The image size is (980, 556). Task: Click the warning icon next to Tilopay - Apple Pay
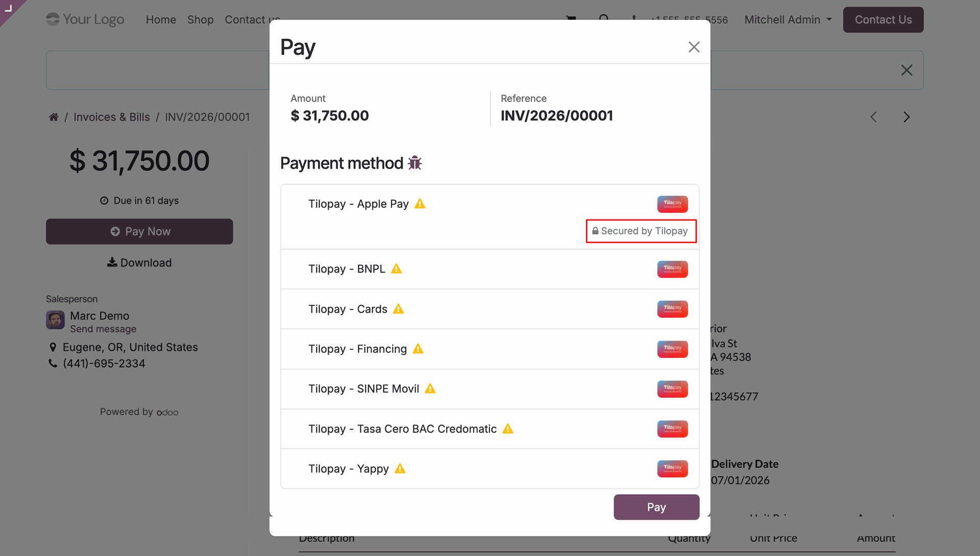pos(420,204)
